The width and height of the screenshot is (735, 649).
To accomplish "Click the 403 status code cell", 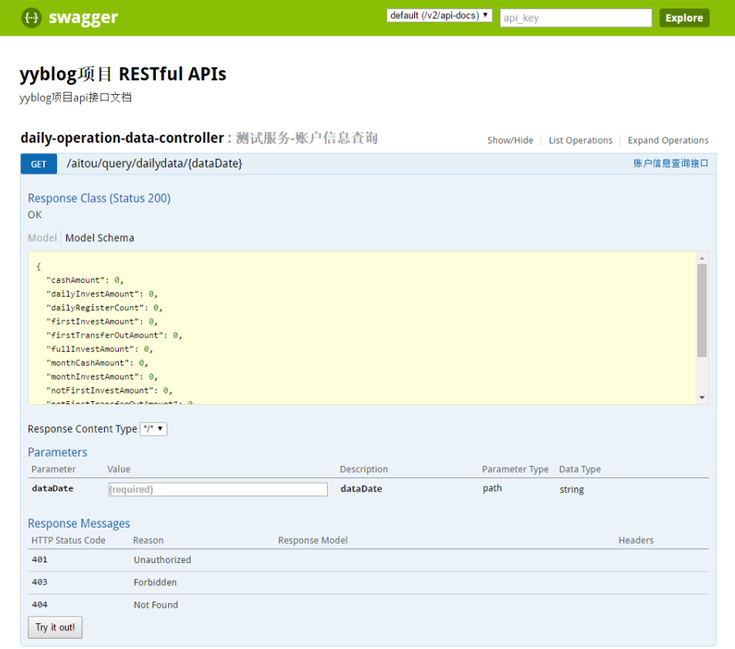I will (39, 582).
